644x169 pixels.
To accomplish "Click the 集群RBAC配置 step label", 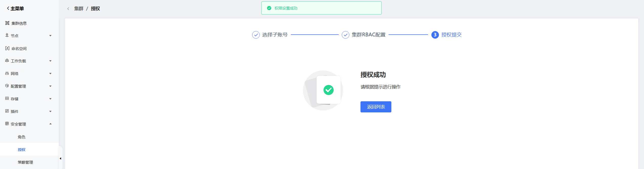I will point(369,35).
